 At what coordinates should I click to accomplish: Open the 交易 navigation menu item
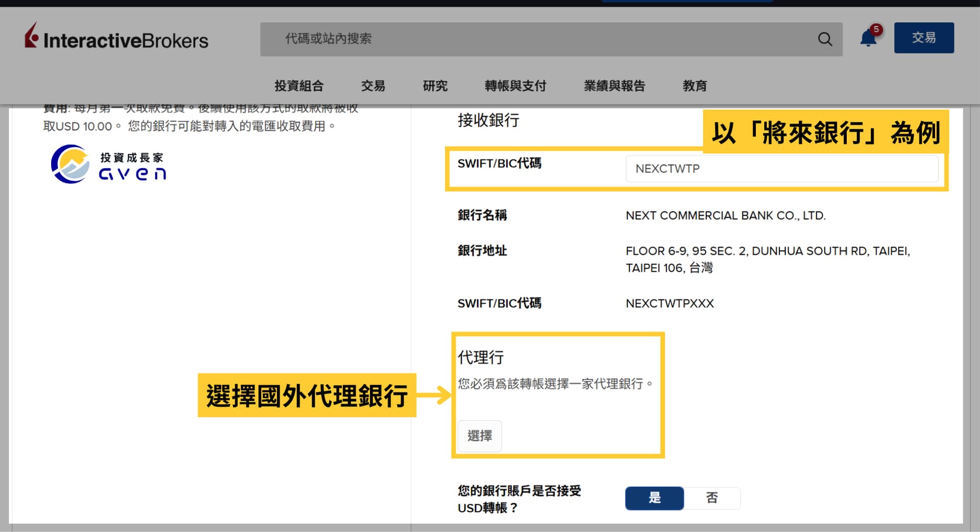[373, 86]
